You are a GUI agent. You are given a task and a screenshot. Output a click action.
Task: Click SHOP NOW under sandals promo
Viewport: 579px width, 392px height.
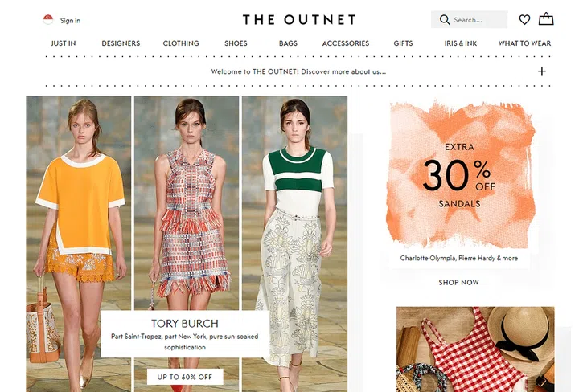pos(458,283)
